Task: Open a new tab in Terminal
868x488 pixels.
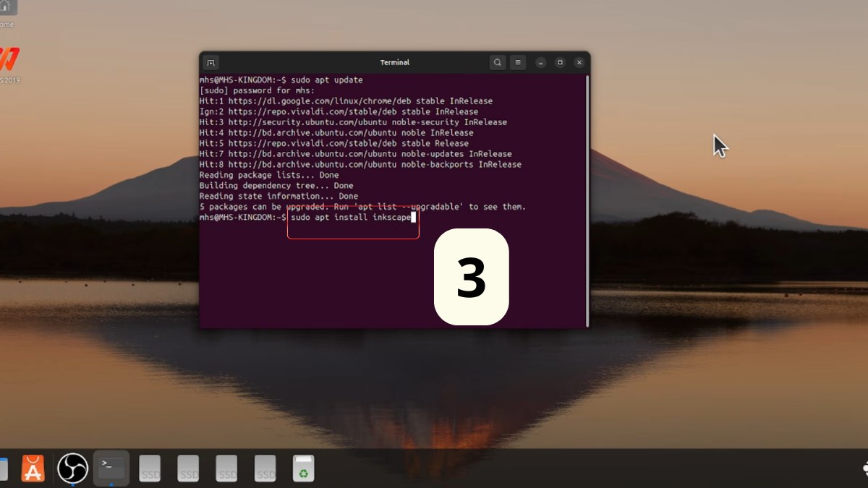Action: pos(210,63)
